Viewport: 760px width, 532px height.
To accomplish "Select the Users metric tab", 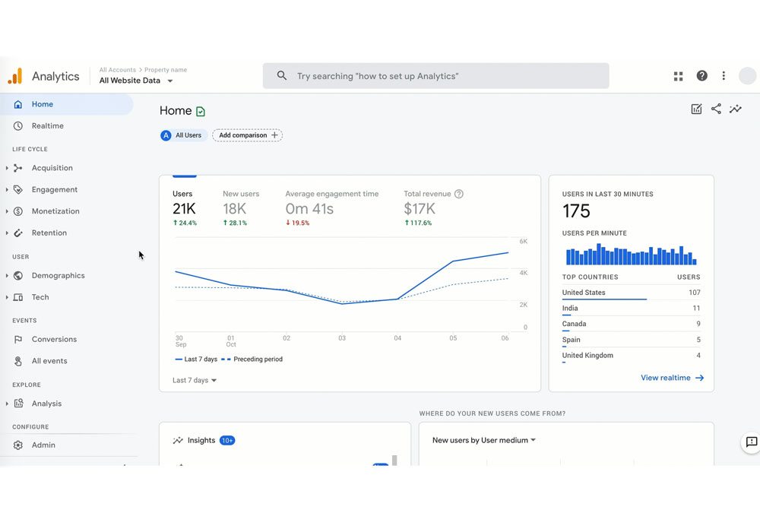I will click(185, 209).
